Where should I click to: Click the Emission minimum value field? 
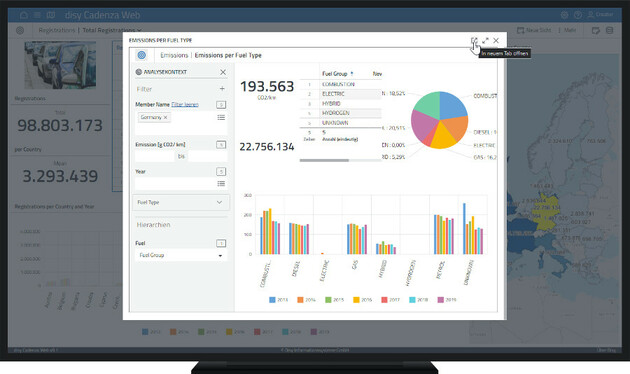pos(155,156)
